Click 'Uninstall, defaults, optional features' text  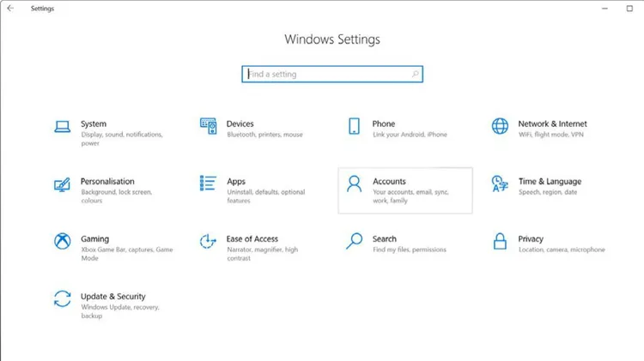pos(266,196)
